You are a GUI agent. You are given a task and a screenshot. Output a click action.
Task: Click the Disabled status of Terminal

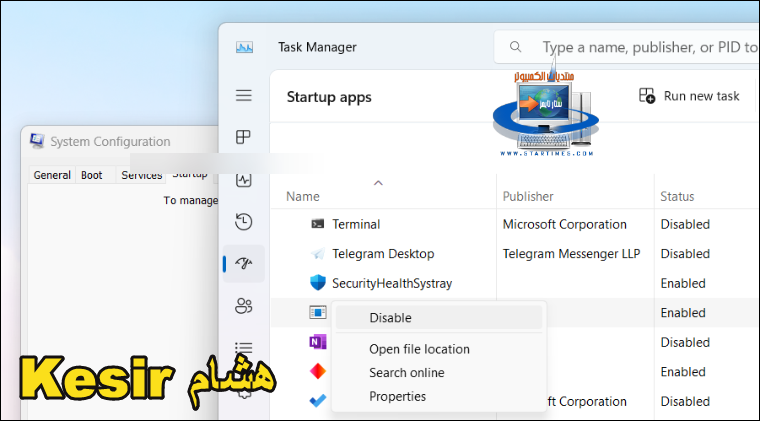685,224
